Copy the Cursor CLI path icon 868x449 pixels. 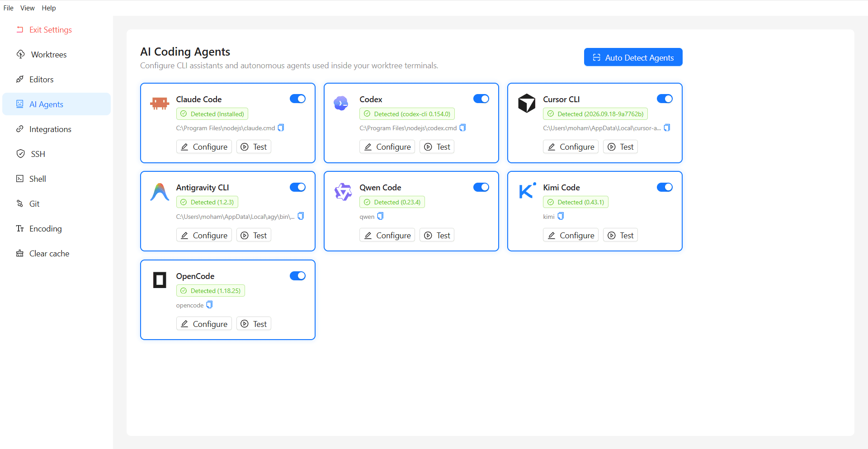pyautogui.click(x=667, y=128)
